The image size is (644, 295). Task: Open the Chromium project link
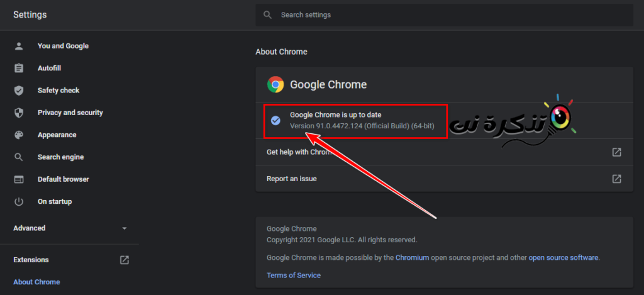pos(412,258)
